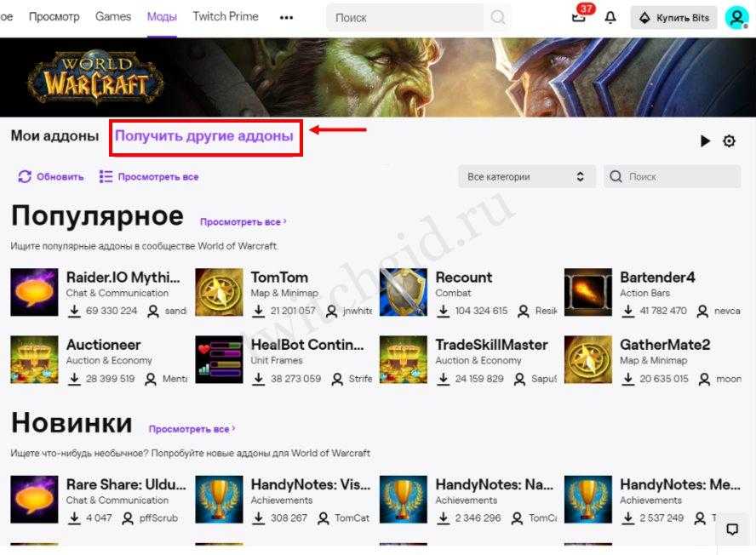Open the Twitch Prime tab
This screenshot has height=555, width=756.
226,17
